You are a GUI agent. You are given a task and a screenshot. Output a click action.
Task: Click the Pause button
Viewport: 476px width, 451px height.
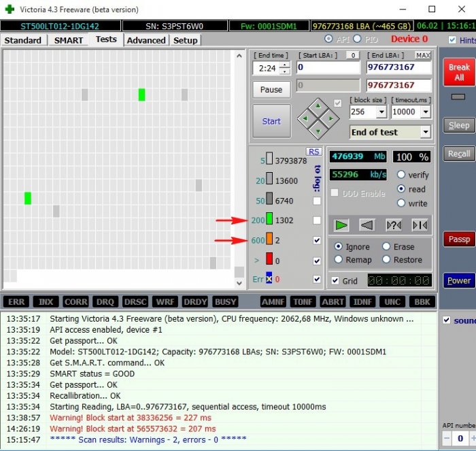pyautogui.click(x=271, y=90)
